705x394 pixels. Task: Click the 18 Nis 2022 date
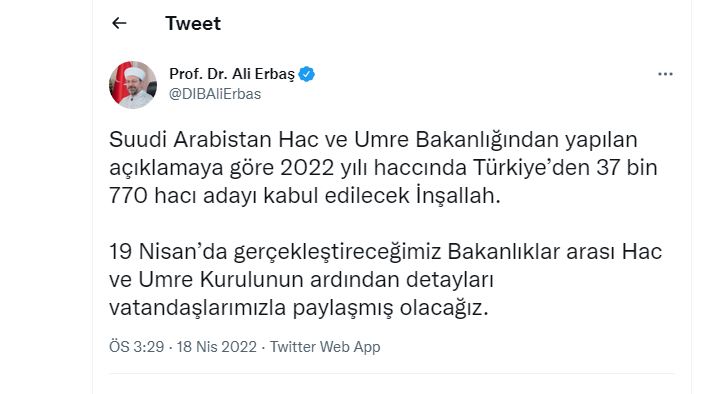click(217, 347)
